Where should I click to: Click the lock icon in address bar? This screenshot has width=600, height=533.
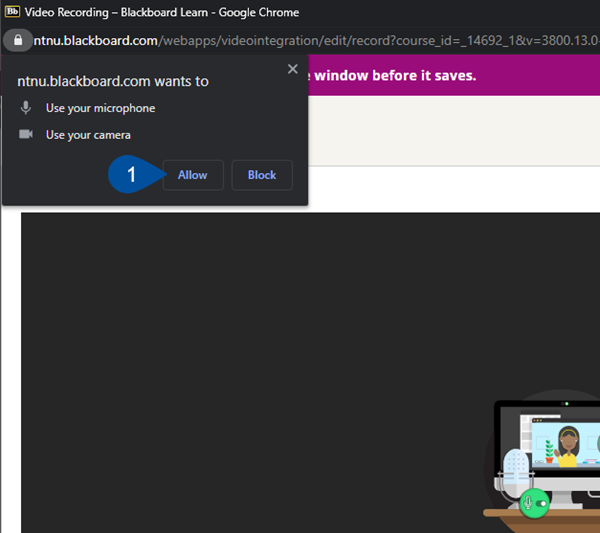click(18, 40)
